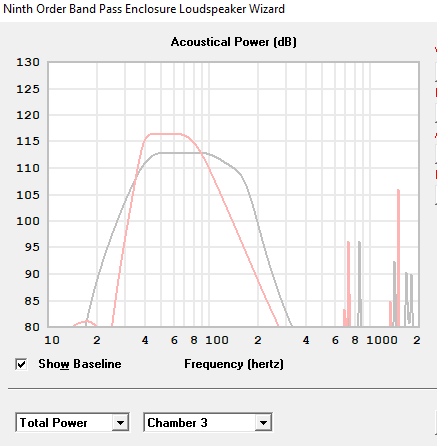This screenshot has width=437, height=446.
Task: Click the Frequency (hertz) axis label
Action: point(234,364)
